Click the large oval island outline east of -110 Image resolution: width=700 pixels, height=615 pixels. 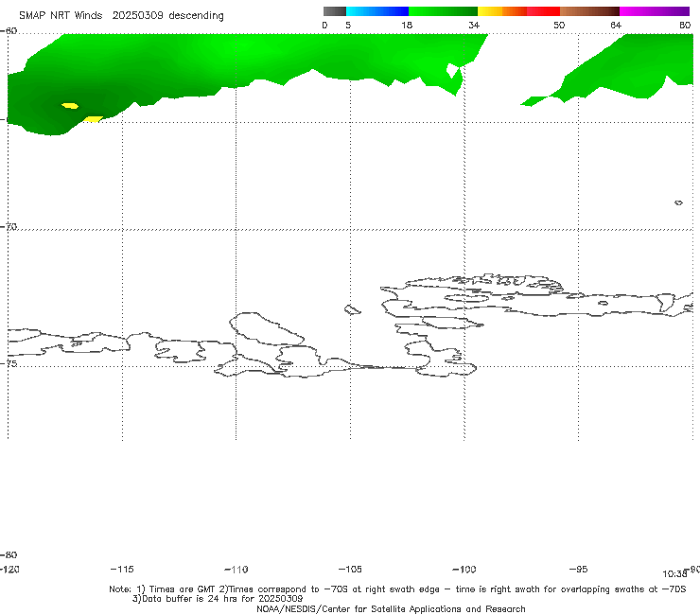point(266,329)
